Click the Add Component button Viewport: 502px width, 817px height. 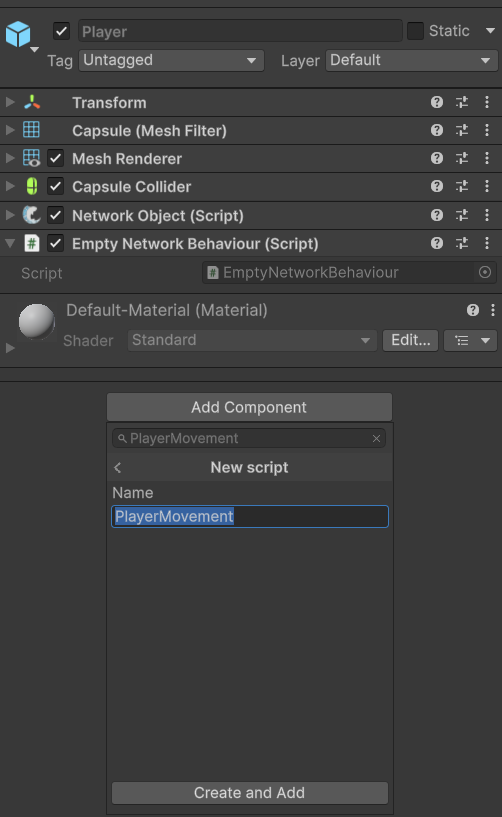(x=249, y=407)
